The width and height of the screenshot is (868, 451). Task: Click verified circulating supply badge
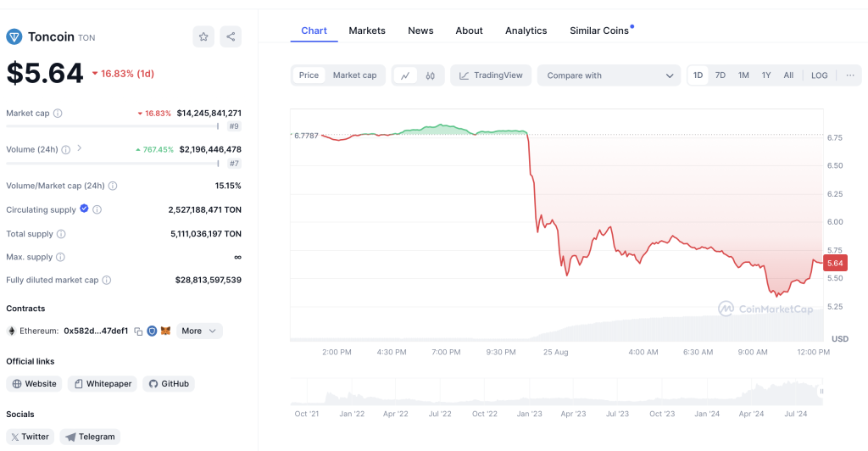tap(84, 209)
